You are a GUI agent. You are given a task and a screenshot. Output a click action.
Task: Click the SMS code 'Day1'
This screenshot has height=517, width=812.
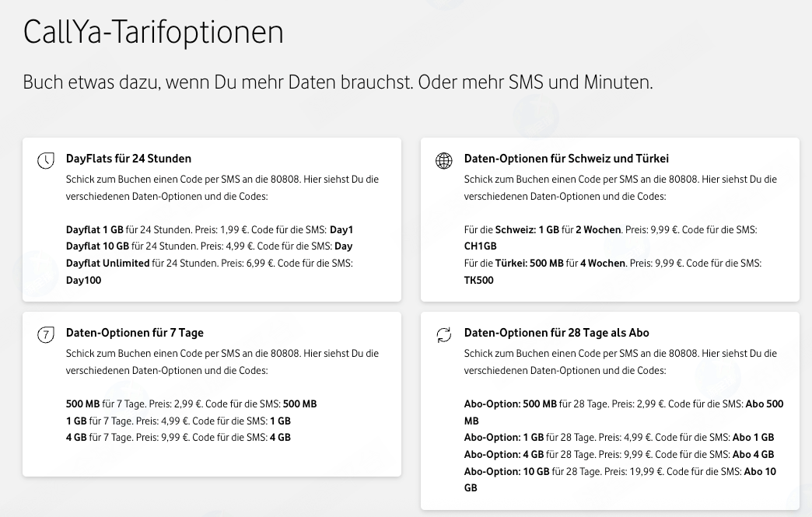coord(341,230)
